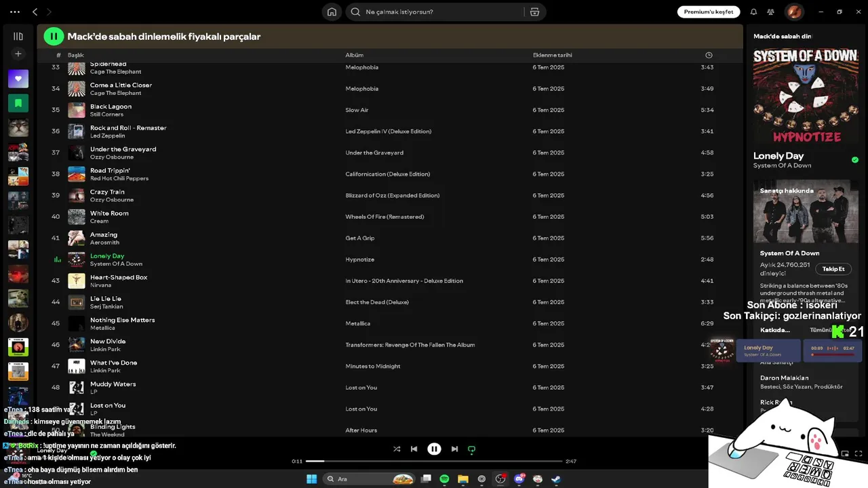This screenshot has height=488, width=868.
Task: Open Steam from the taskbar
Action: coord(556,479)
